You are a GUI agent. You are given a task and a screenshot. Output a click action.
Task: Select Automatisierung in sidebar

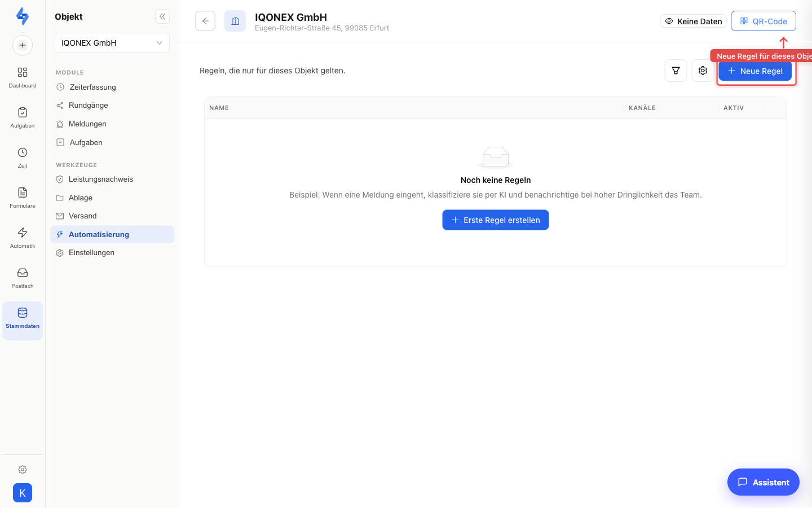point(112,234)
